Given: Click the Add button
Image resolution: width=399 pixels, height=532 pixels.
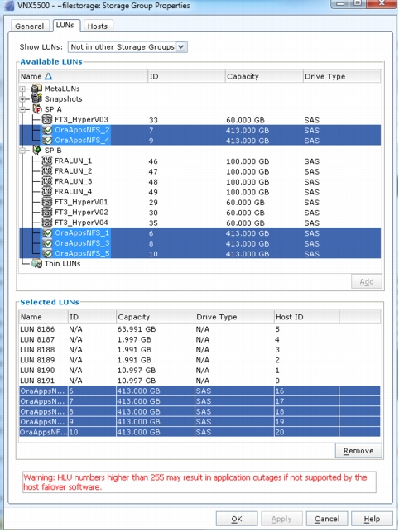Looking at the screenshot, I should pyautogui.click(x=367, y=281).
